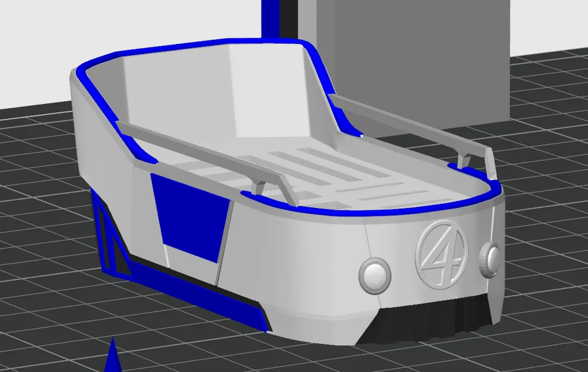Select the round headlight right of the emblem

pyautogui.click(x=490, y=259)
